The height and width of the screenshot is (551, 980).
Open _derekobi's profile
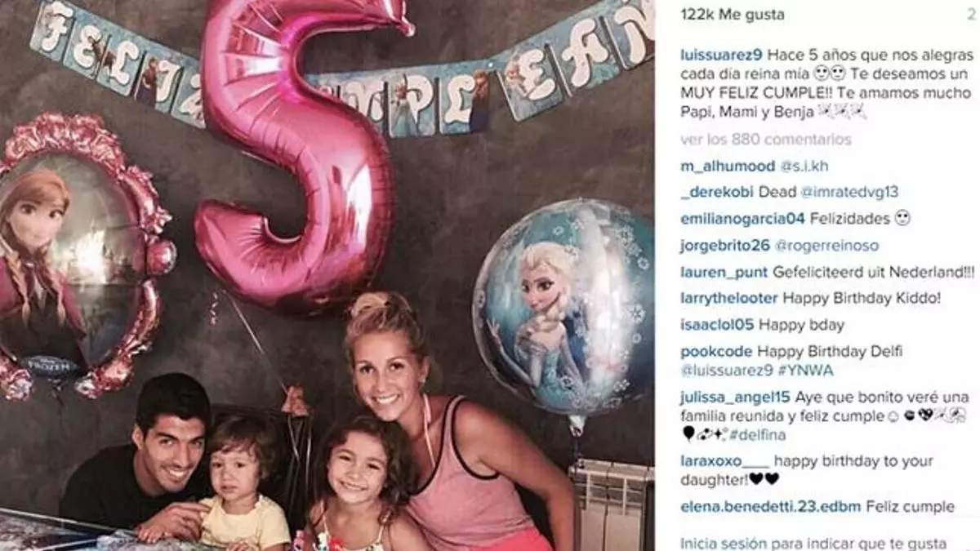click(718, 193)
